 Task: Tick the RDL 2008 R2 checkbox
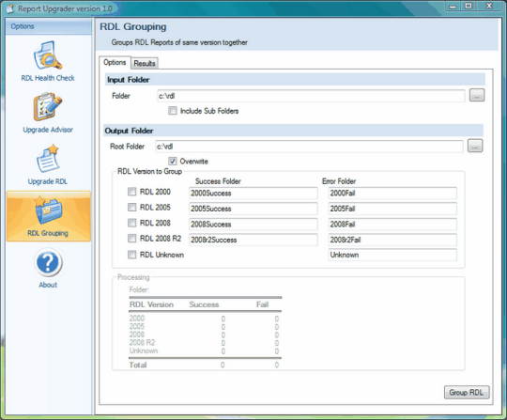[132, 239]
